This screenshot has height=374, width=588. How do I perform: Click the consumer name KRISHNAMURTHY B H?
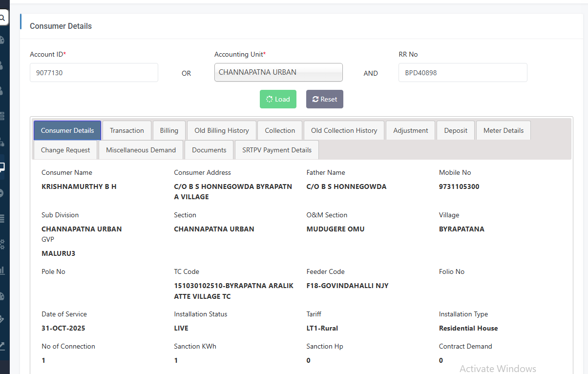[79, 187]
